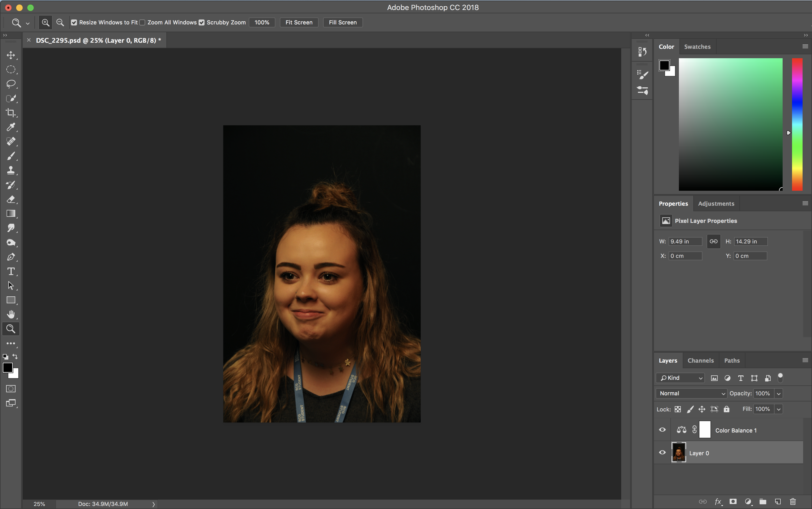Select the Hand tool
812x509 pixels.
coord(11,314)
